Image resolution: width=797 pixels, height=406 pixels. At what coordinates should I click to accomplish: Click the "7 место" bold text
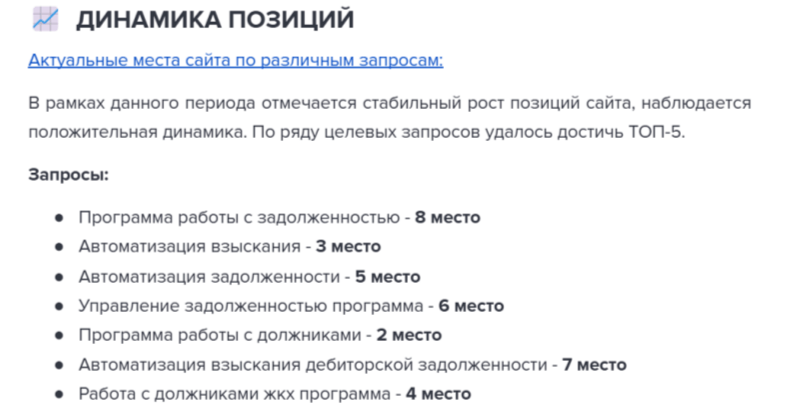[594, 365]
